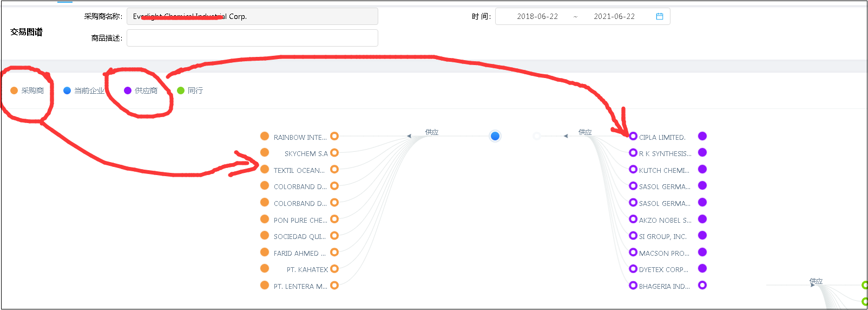Select the AKZO NOBEL S... supplier label
This screenshot has width=868, height=310.
(665, 220)
